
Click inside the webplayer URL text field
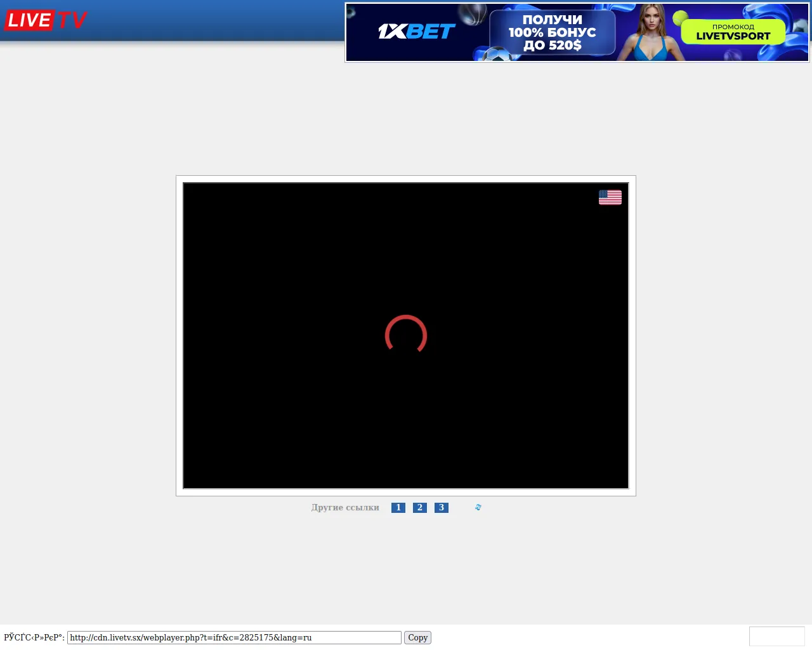tap(234, 637)
